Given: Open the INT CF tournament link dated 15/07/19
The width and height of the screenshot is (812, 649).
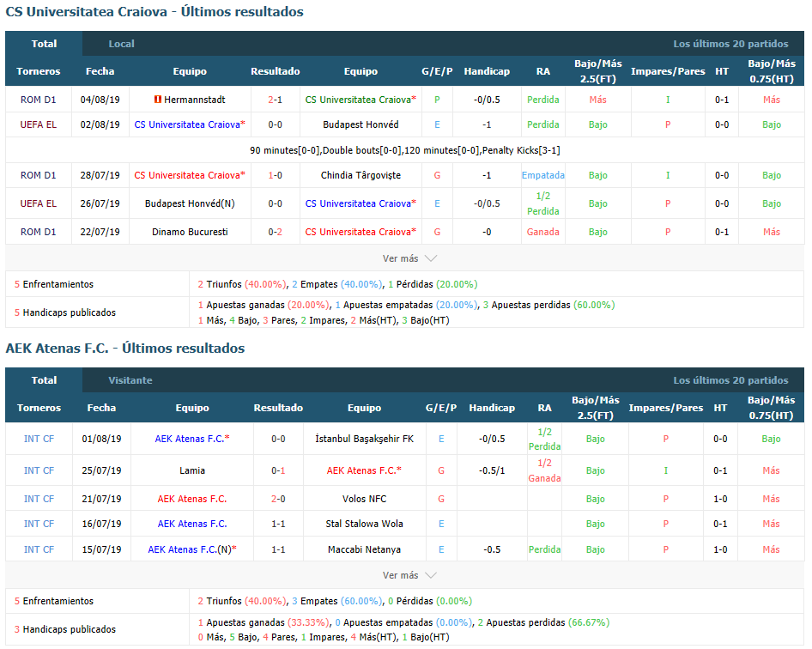Looking at the screenshot, I should pyautogui.click(x=39, y=549).
